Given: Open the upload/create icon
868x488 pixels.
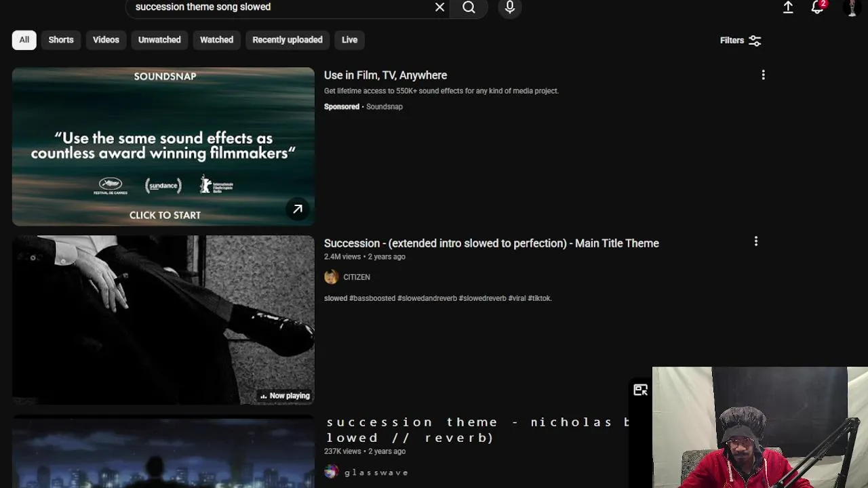Looking at the screenshot, I should coord(788,7).
